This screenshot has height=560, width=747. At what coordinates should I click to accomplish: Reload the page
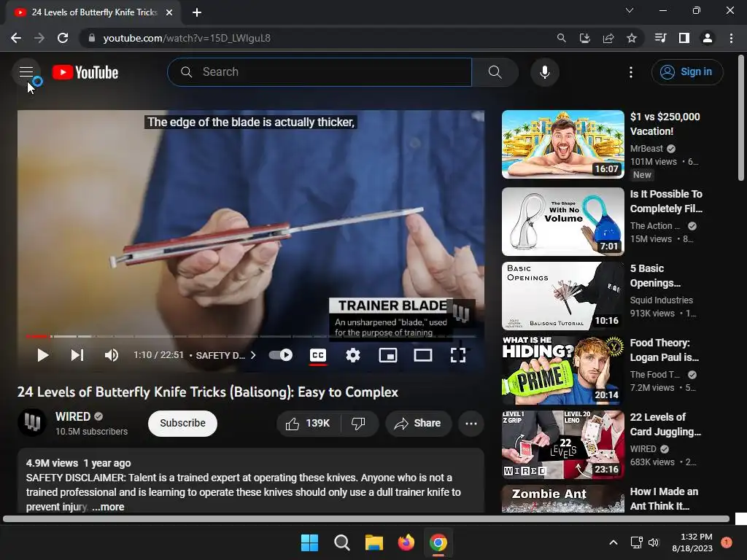tap(63, 38)
